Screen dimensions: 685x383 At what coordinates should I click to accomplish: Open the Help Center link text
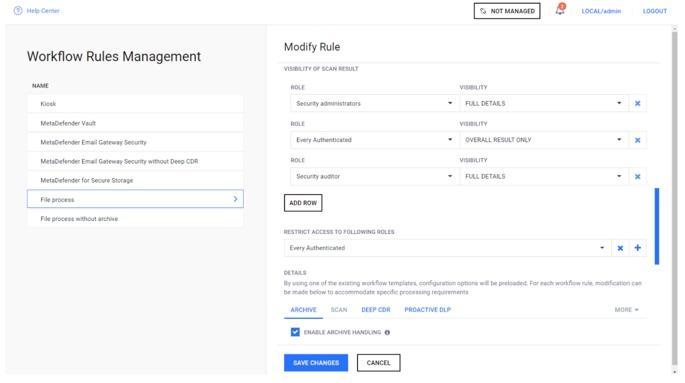pyautogui.click(x=43, y=11)
